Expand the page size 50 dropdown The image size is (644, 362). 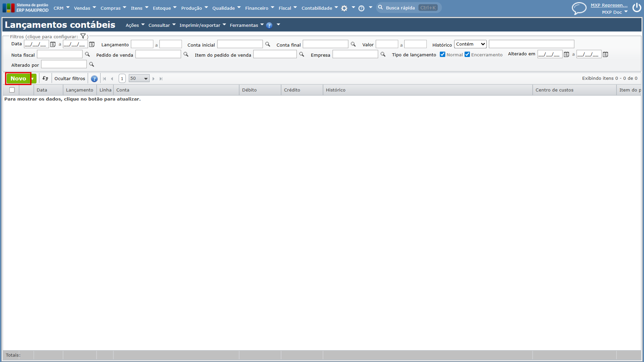coord(139,78)
